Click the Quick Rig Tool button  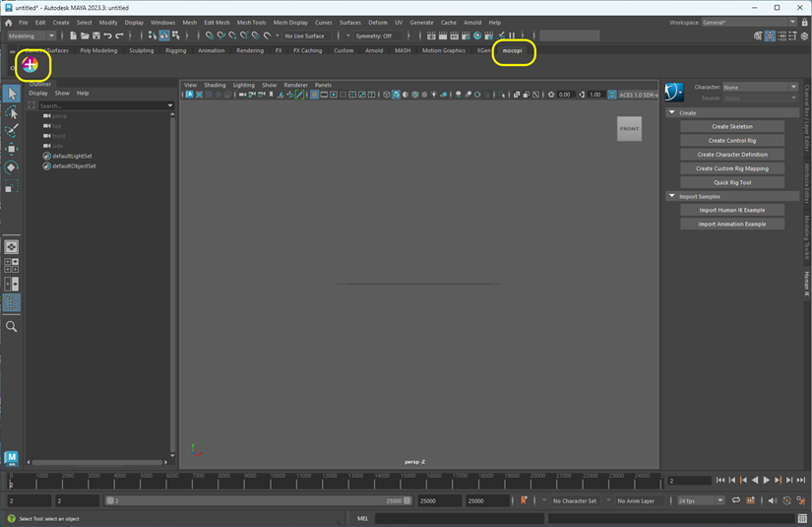tap(731, 182)
